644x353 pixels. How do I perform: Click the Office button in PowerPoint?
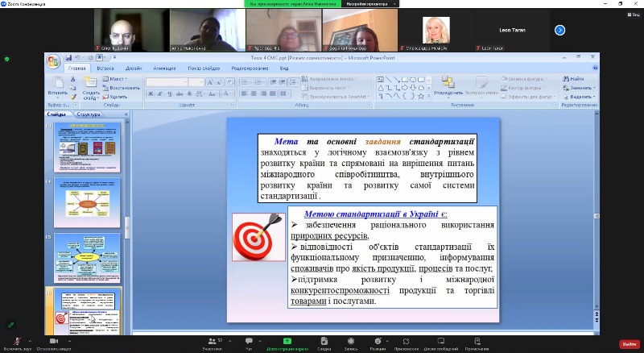[53, 62]
